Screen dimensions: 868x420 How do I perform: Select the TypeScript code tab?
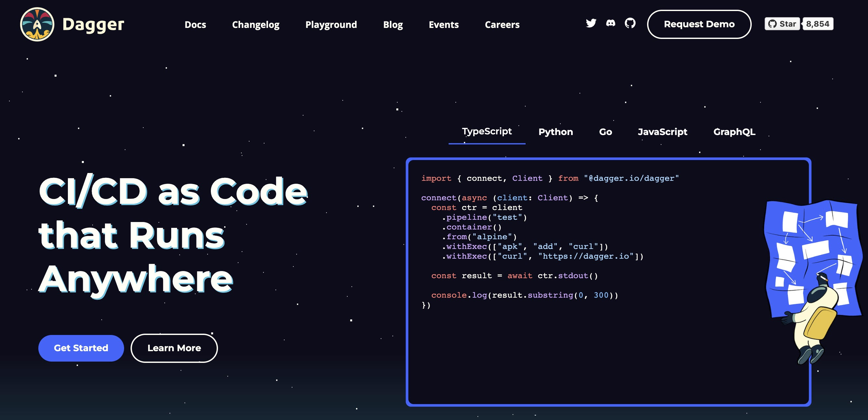pyautogui.click(x=487, y=131)
